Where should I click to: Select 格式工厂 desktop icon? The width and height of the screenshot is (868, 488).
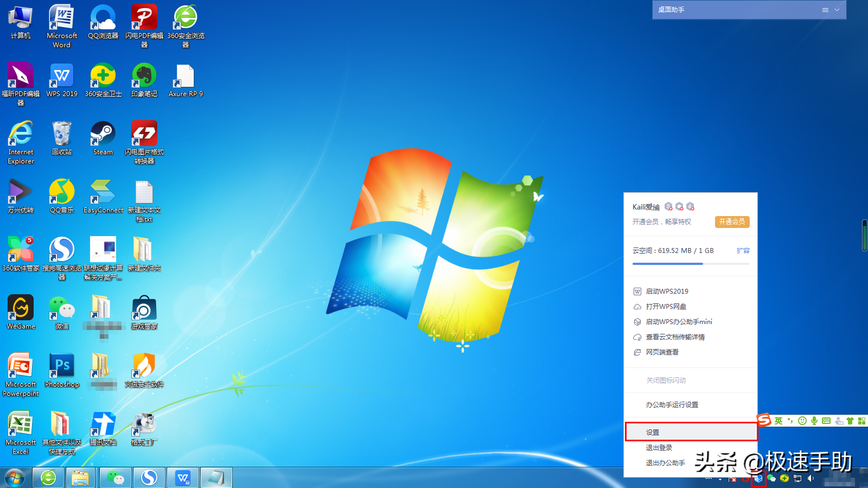pos(144,429)
